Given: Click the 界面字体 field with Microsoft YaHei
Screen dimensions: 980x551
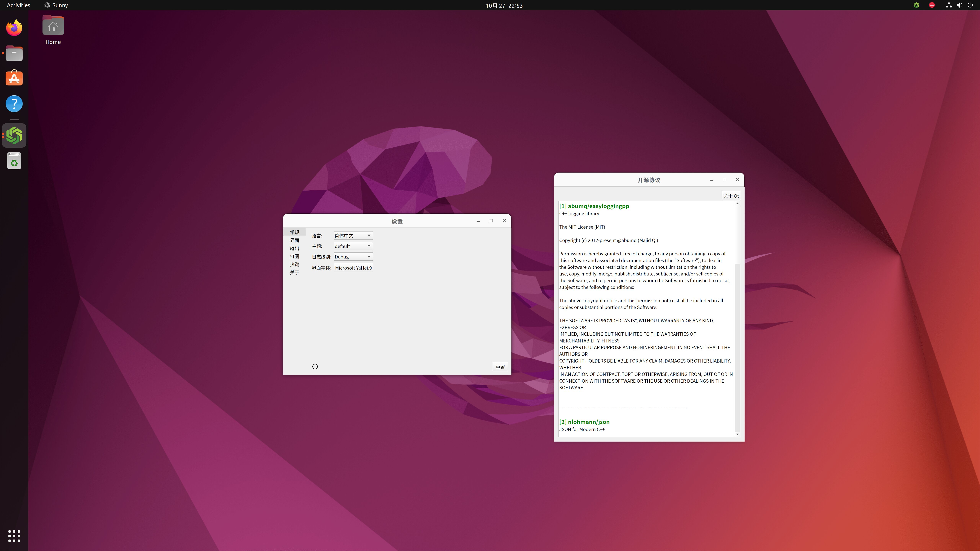Looking at the screenshot, I should pos(353,268).
